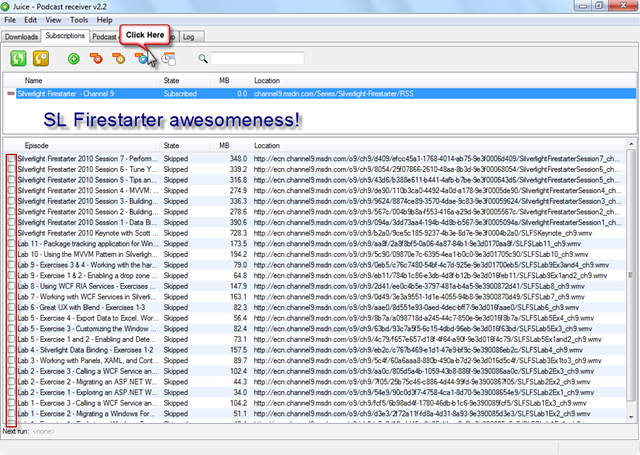
Task: Tick the checkbox for Lab 8 - Using WCF RIA Services
Action: tap(11, 286)
